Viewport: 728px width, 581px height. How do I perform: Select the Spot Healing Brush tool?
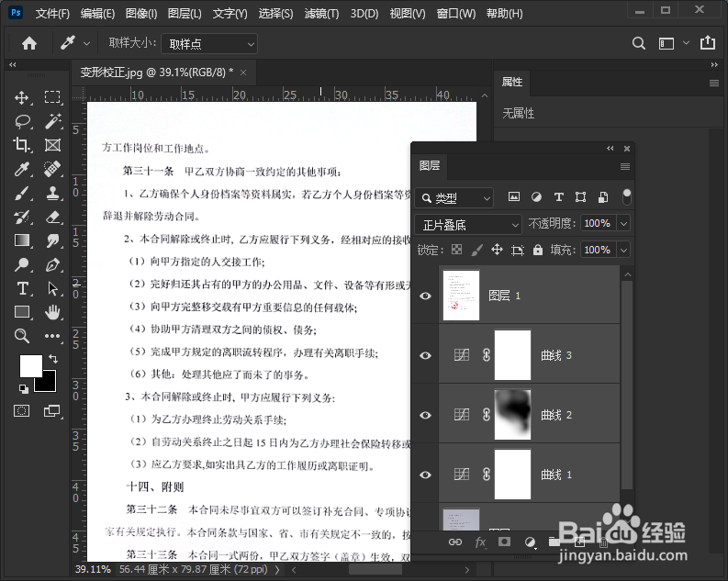tap(53, 169)
